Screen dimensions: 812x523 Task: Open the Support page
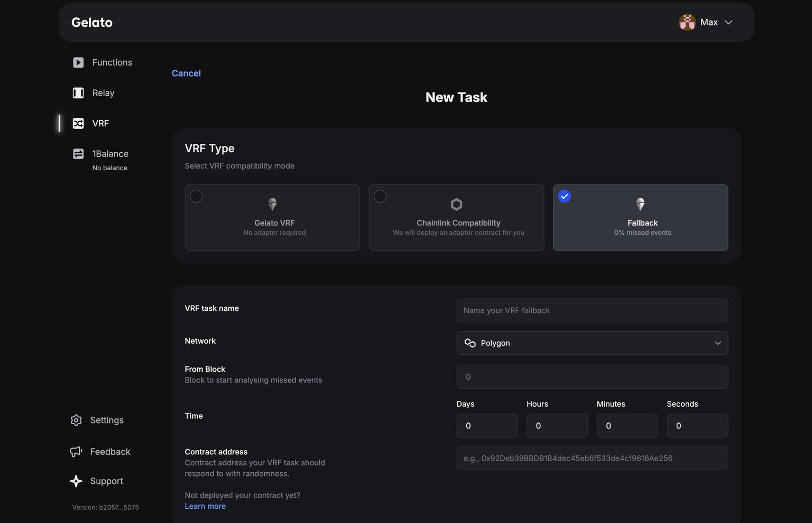click(106, 481)
